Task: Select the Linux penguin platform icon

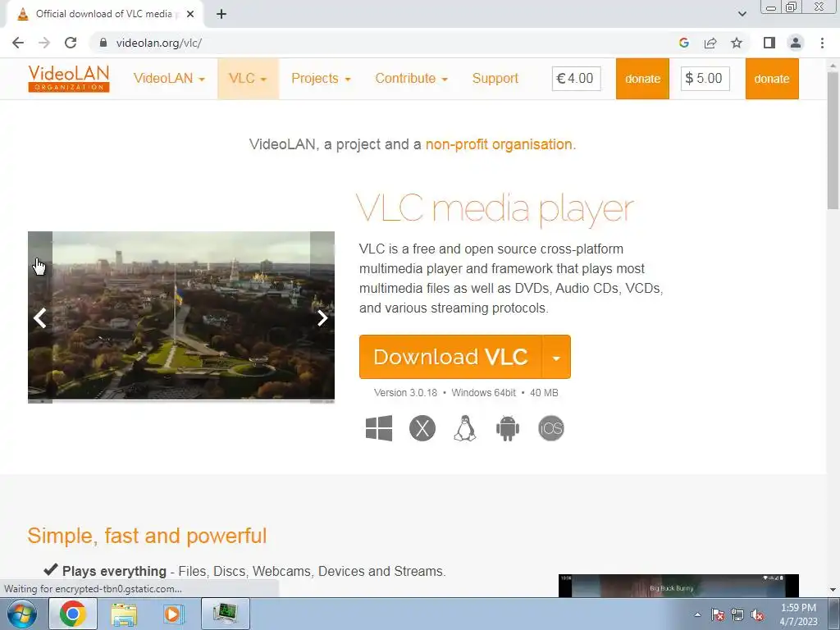Action: (465, 428)
